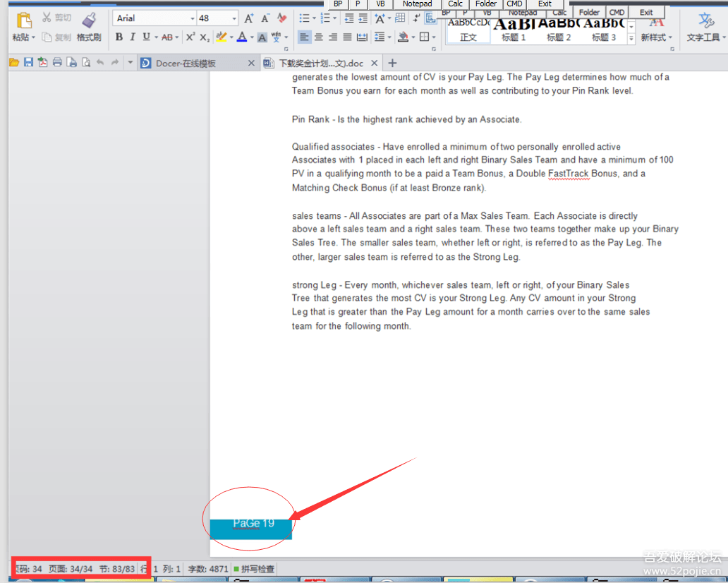
Task: Center-align the paragraph text
Action: (319, 37)
